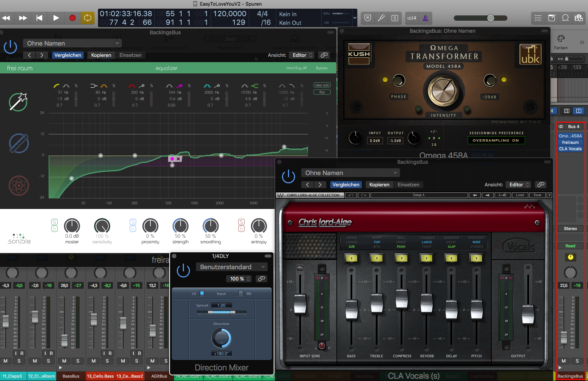Click the strength knob in frei:raum

181,226
